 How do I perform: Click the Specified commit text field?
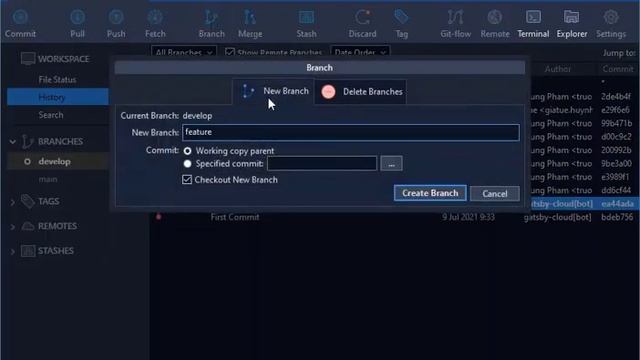[322, 164]
